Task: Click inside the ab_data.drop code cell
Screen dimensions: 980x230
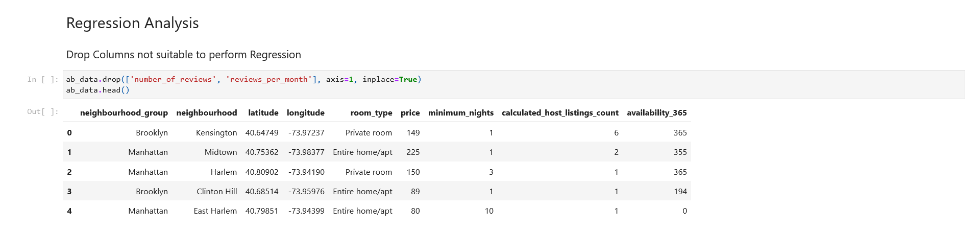Action: tap(513, 84)
